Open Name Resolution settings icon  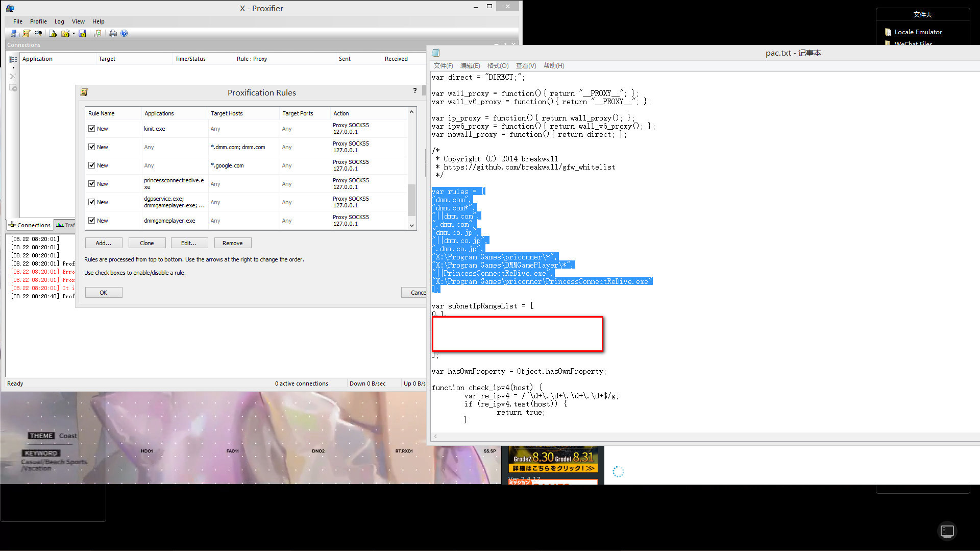point(38,34)
